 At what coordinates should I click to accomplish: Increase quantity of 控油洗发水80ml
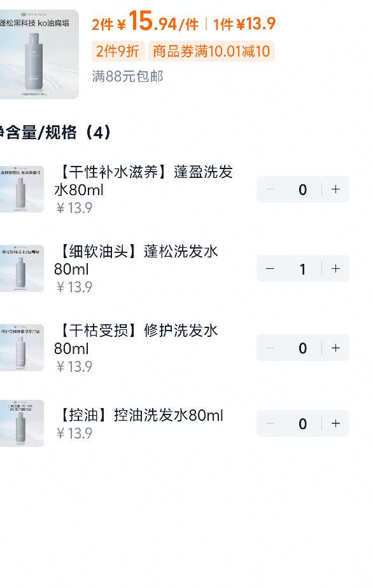pyautogui.click(x=336, y=423)
